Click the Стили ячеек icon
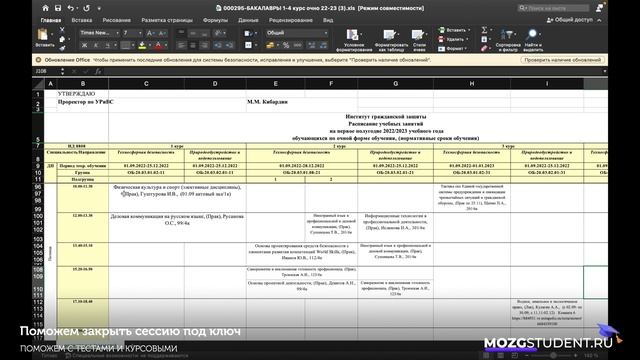The height and width of the screenshot is (360, 640). click(418, 35)
